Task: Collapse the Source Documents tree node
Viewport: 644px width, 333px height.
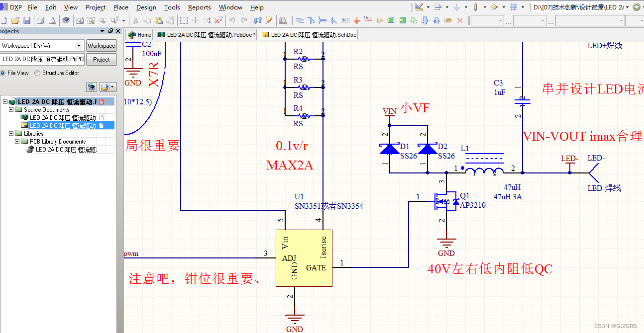Action: tap(11, 109)
